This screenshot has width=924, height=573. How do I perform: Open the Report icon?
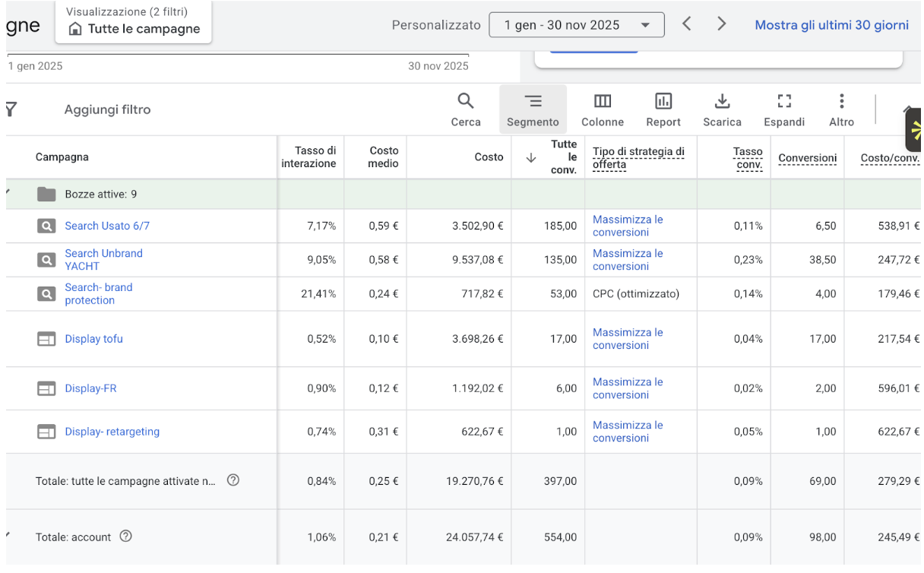pyautogui.click(x=663, y=109)
